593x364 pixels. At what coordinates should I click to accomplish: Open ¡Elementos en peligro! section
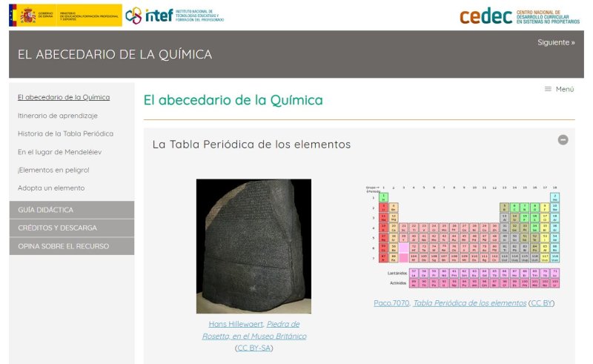coord(53,170)
